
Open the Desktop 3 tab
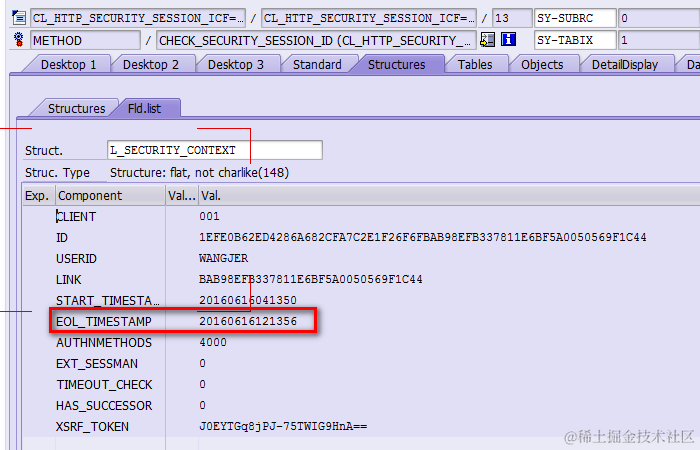coord(236,65)
